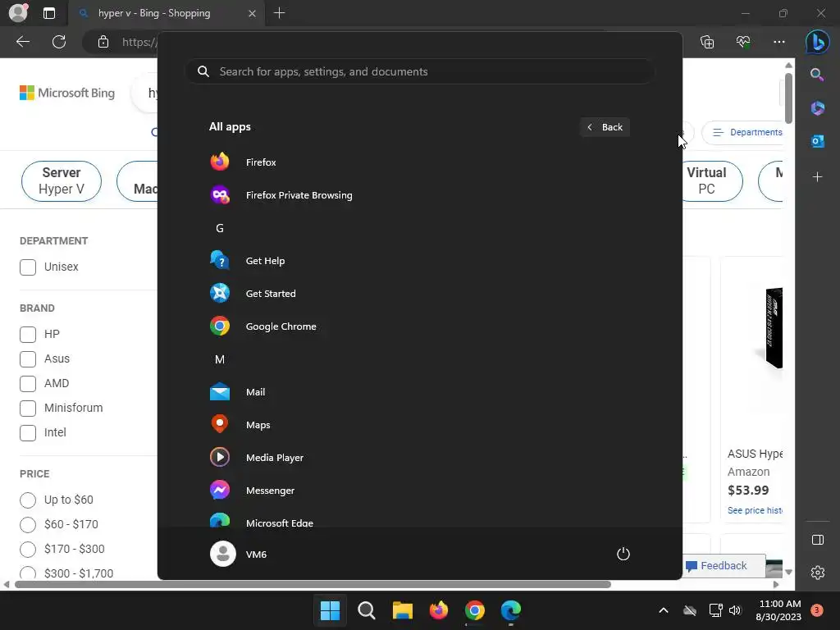Click the power button in Start menu
This screenshot has height=630, width=840.
click(623, 554)
